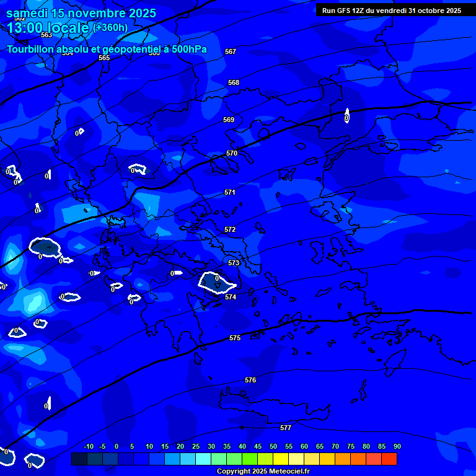This screenshot has height=476, width=476.
Task: Select the 572 contour label
Action: click(230, 229)
